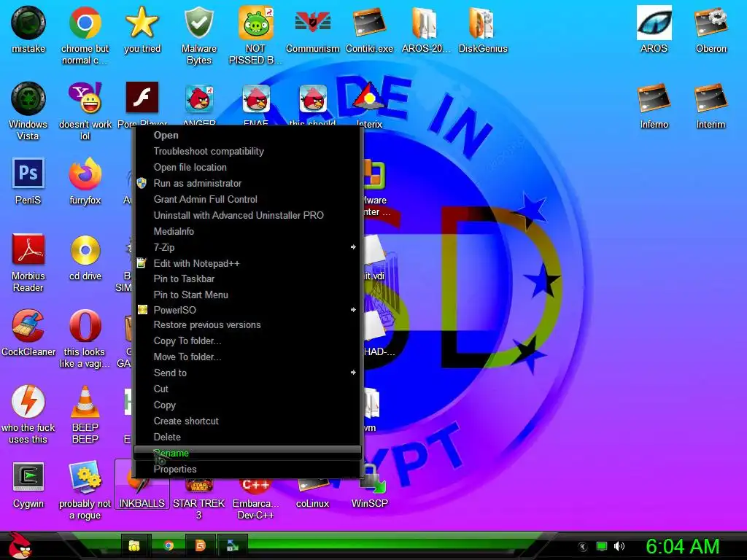
Task: Show hidden tray icons arrow
Action: [583, 547]
